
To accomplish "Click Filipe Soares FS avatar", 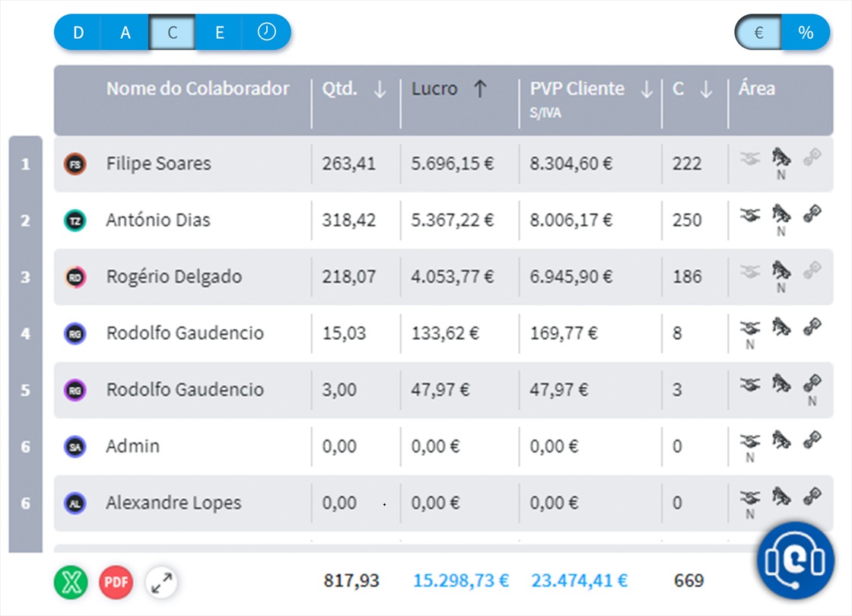I will click(75, 164).
